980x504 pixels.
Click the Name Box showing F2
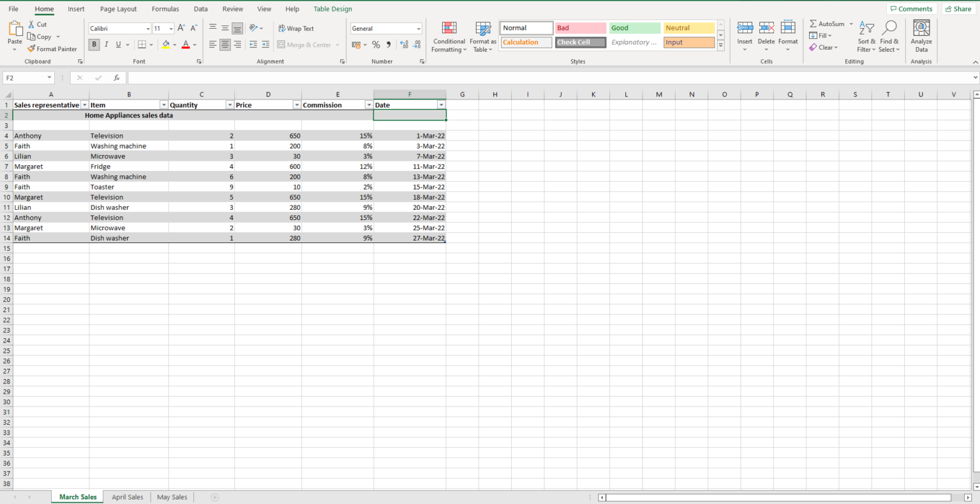click(x=24, y=78)
